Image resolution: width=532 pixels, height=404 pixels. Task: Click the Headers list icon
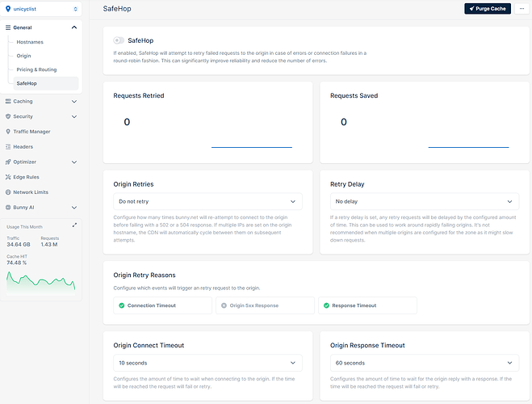tap(8, 147)
